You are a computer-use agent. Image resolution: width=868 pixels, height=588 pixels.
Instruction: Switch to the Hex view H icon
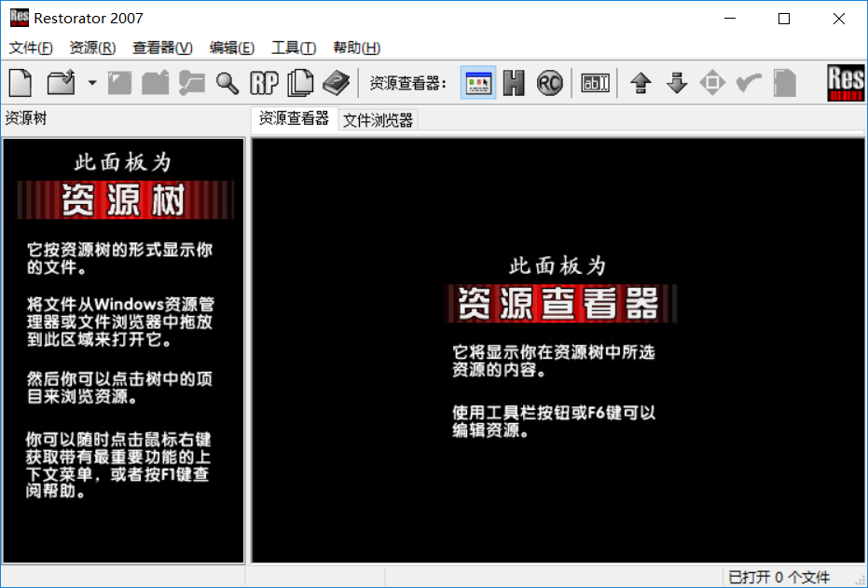514,83
